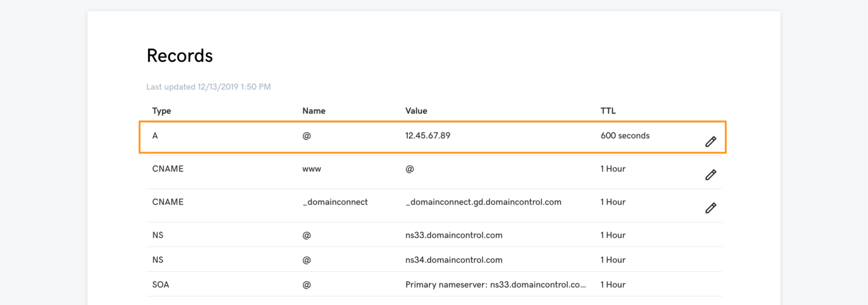The width and height of the screenshot is (868, 305).
Task: Click the _domainconnect.gd.domaincontrol.com value
Action: click(483, 202)
